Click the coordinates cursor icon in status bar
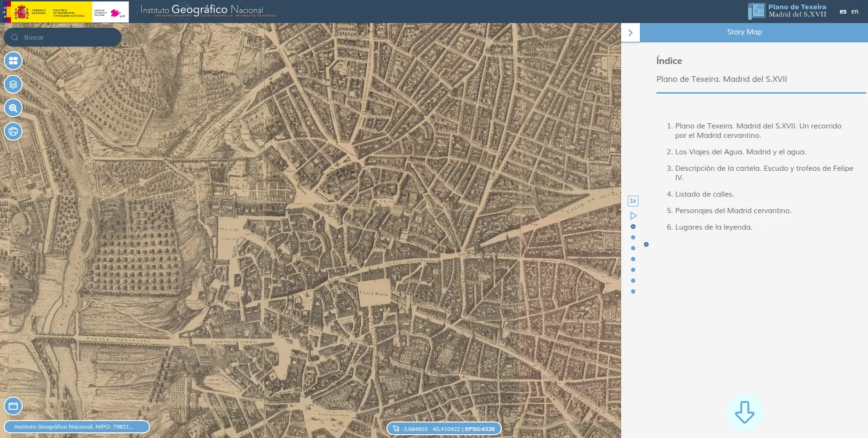This screenshot has width=868, height=438. [x=396, y=429]
